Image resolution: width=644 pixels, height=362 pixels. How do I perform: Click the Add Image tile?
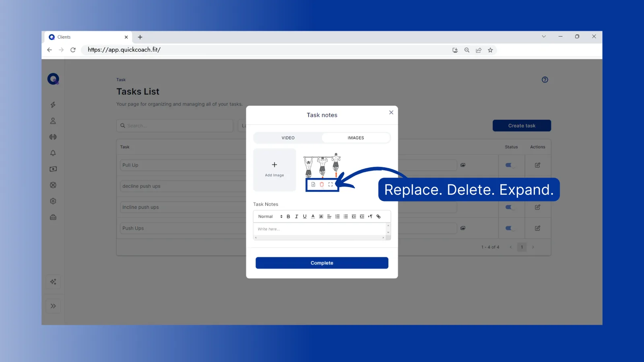[x=275, y=170]
